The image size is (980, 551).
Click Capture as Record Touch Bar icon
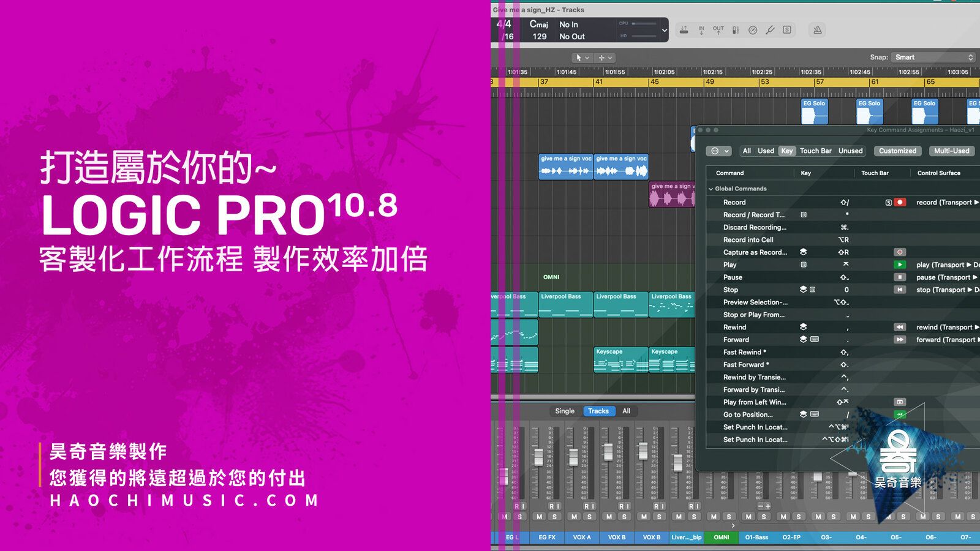coord(900,252)
